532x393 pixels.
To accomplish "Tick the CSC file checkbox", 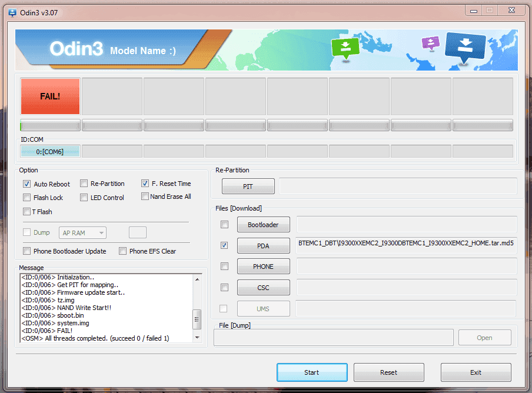I will click(224, 288).
